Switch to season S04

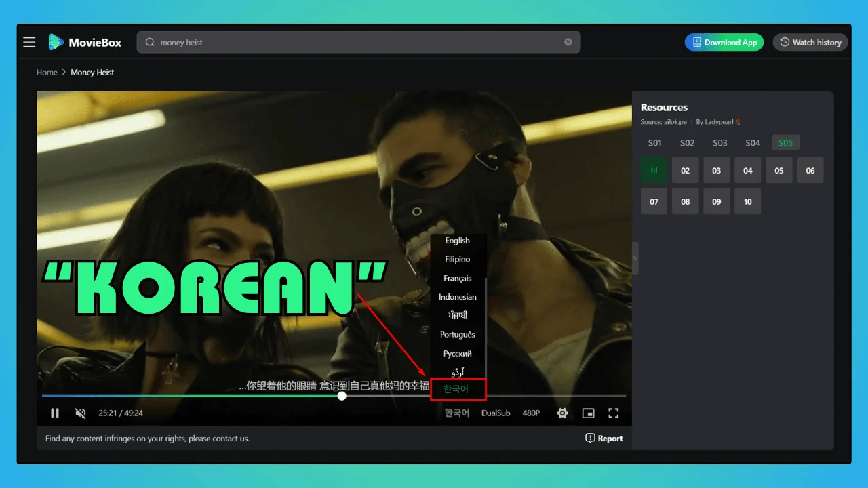[753, 143]
